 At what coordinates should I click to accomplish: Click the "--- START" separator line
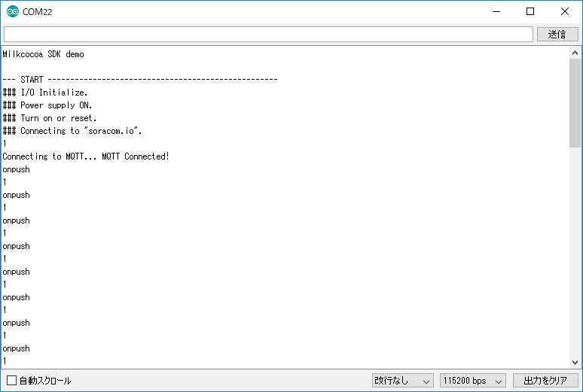[140, 80]
